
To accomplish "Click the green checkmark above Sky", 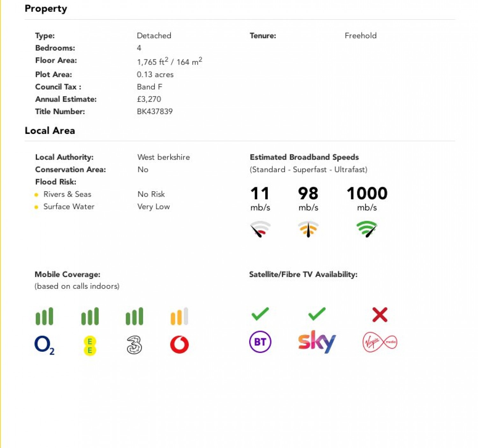I will (x=317, y=314).
